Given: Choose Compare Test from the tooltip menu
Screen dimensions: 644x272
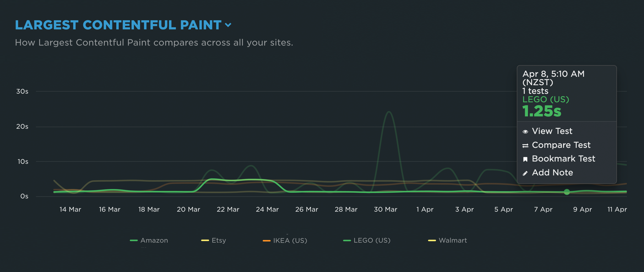Looking at the screenshot, I should pyautogui.click(x=561, y=145).
